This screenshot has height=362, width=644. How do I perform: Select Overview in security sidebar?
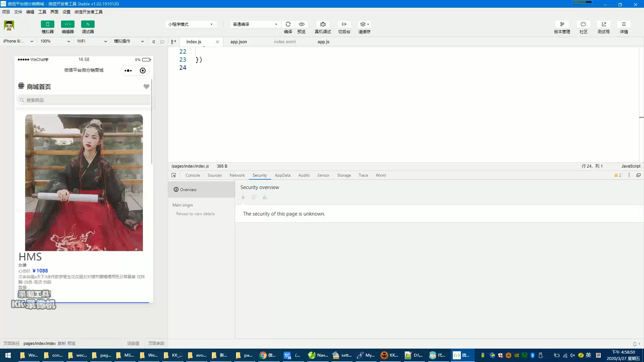click(x=201, y=189)
